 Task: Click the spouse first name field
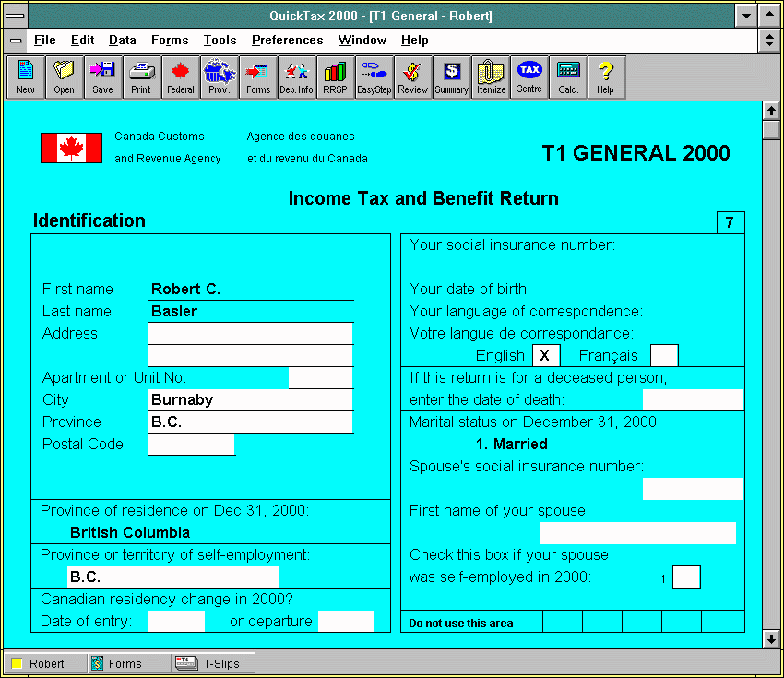(637, 533)
